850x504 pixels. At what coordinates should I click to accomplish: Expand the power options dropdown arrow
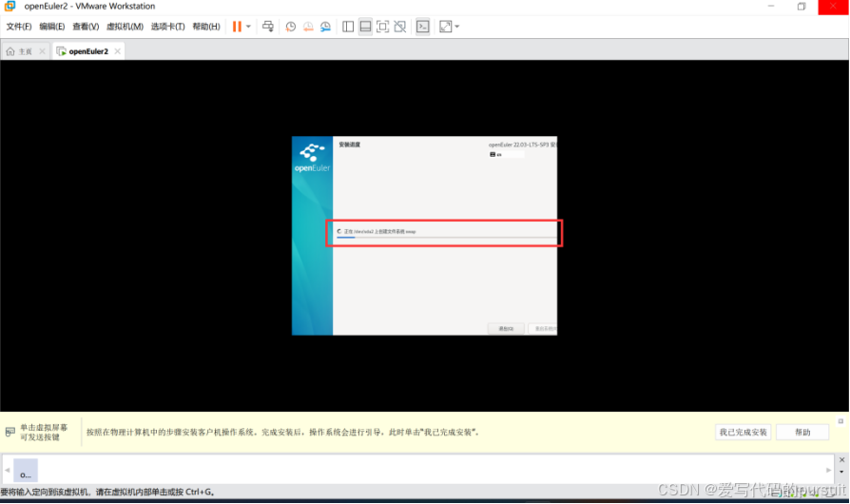click(248, 27)
